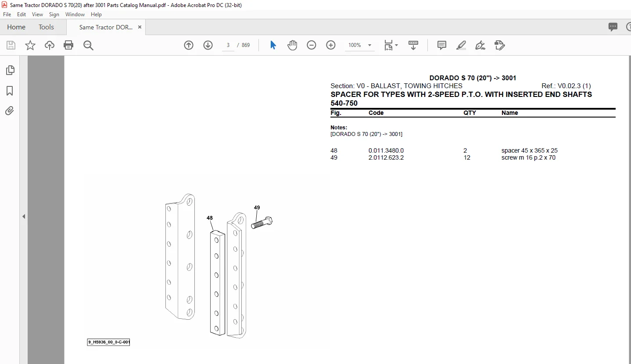Click the scrolling mode keyboard icon
Viewport: 631px width, 364px height.
click(413, 45)
